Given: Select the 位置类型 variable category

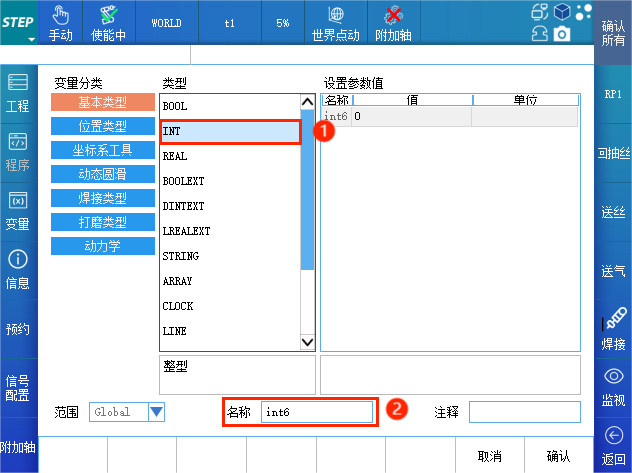Looking at the screenshot, I should (x=102, y=126).
